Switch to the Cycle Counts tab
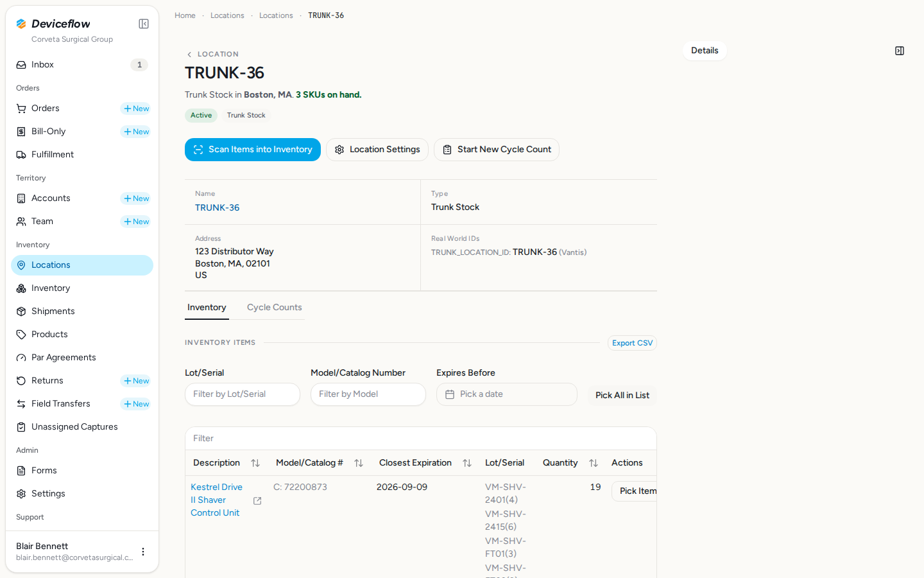924x578 pixels. [x=275, y=308]
